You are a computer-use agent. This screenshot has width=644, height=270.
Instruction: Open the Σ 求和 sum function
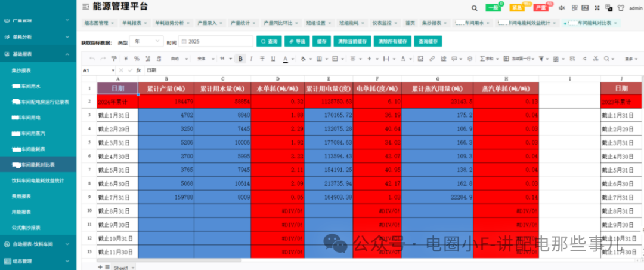(487, 59)
